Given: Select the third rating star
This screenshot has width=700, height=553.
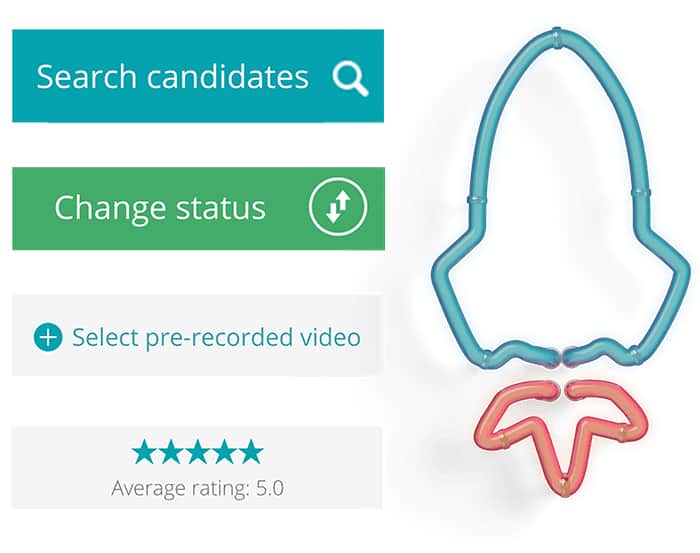Looking at the screenshot, I should pyautogui.click(x=197, y=452).
